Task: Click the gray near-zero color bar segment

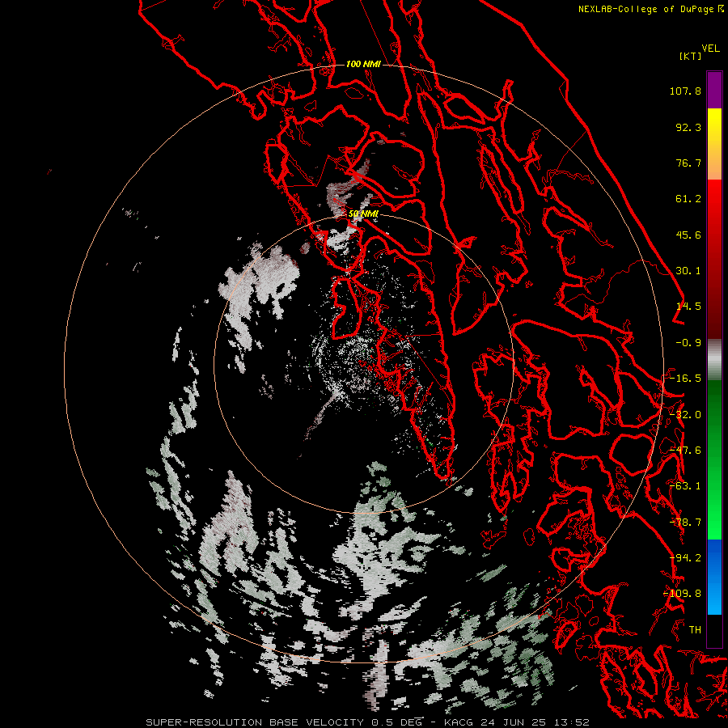Action: [714, 360]
